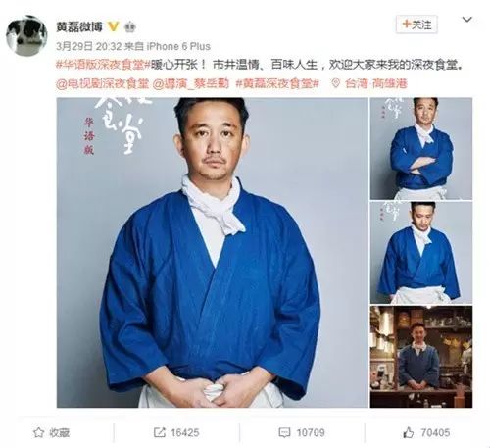Viewport: 490px width, 448px height.
Task: Click the +关注 follow button
Action: 416,25
